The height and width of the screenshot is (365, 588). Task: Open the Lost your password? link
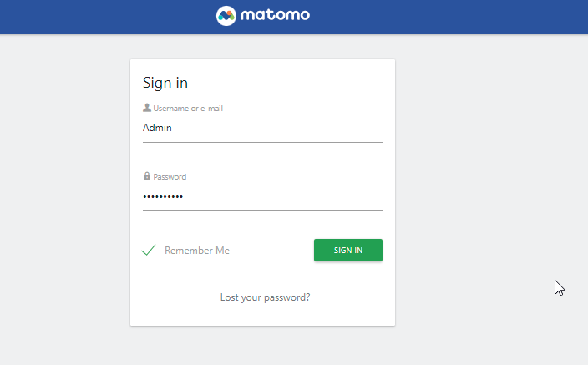click(265, 297)
